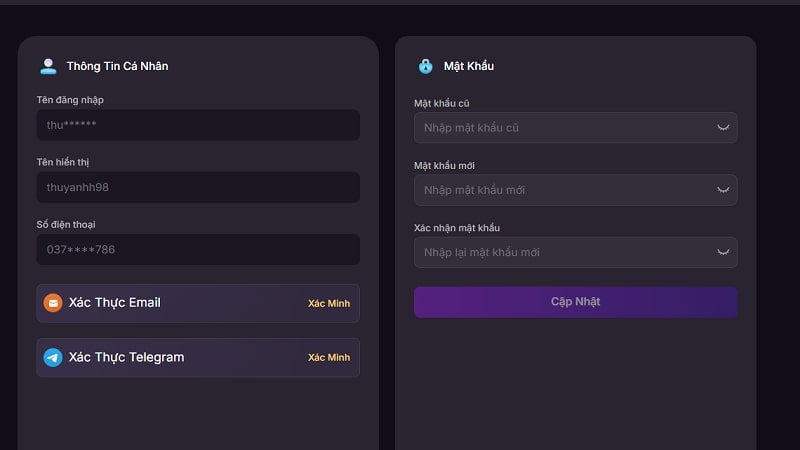Click the user profile icon beside Thông Tin Cá Nhân
This screenshot has width=800, height=450.
[48, 66]
